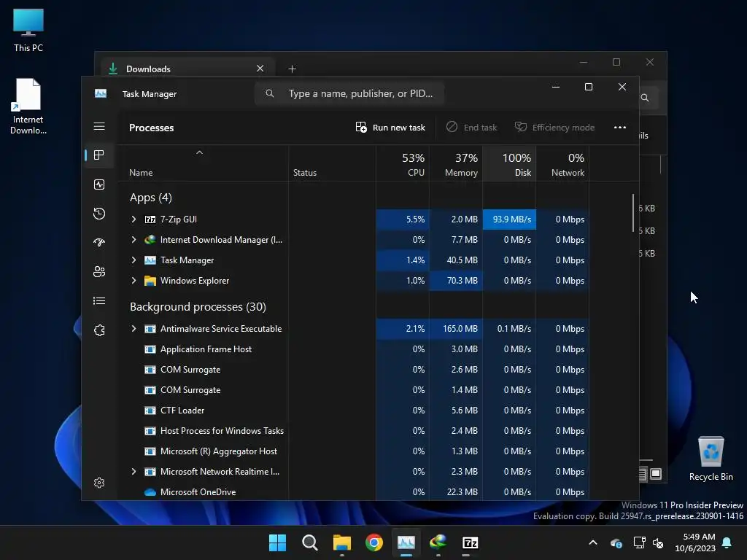Click the Internet Download Manager process icon
747x560 pixels.
150,240
